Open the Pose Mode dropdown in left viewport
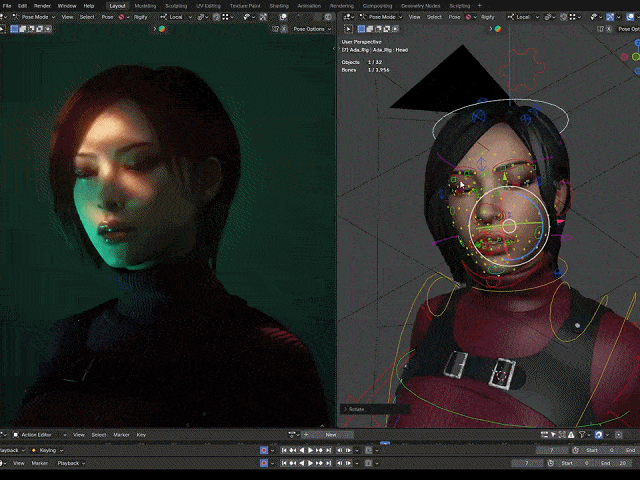The height and width of the screenshot is (480, 640). click(x=36, y=17)
